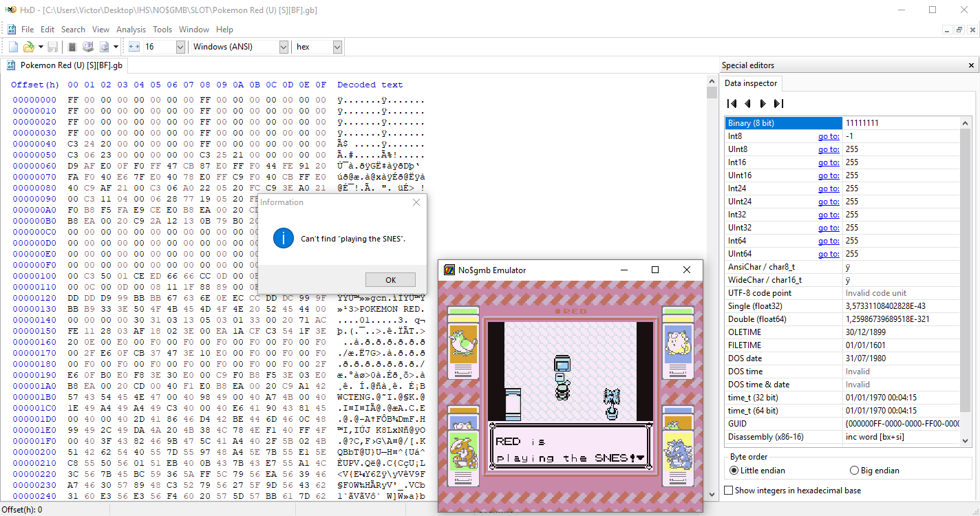This screenshot has width=980, height=516.
Task: Click Data inspector list scroll up arrow
Action: (966, 122)
